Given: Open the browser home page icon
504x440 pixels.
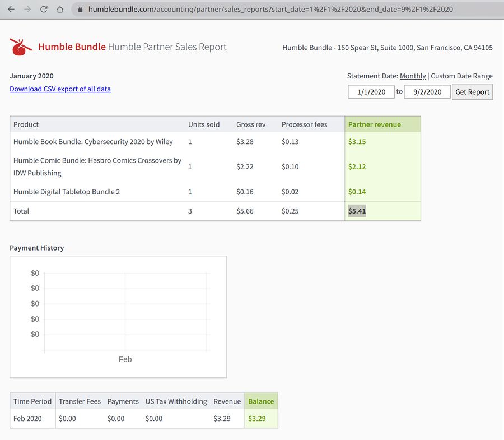Looking at the screenshot, I should point(60,10).
